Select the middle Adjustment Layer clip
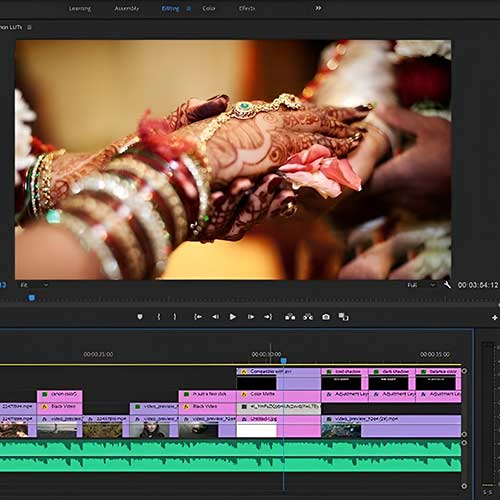 [392, 396]
